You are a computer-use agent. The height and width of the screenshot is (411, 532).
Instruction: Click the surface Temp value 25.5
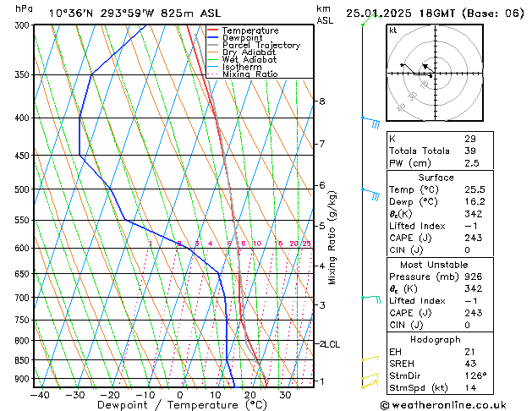pos(474,189)
